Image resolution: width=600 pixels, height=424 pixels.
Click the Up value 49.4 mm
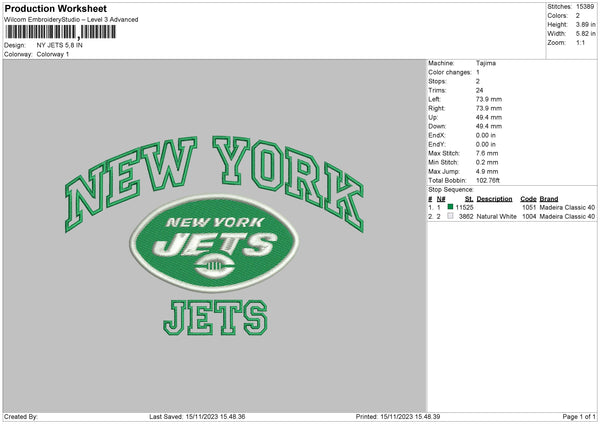[489, 117]
